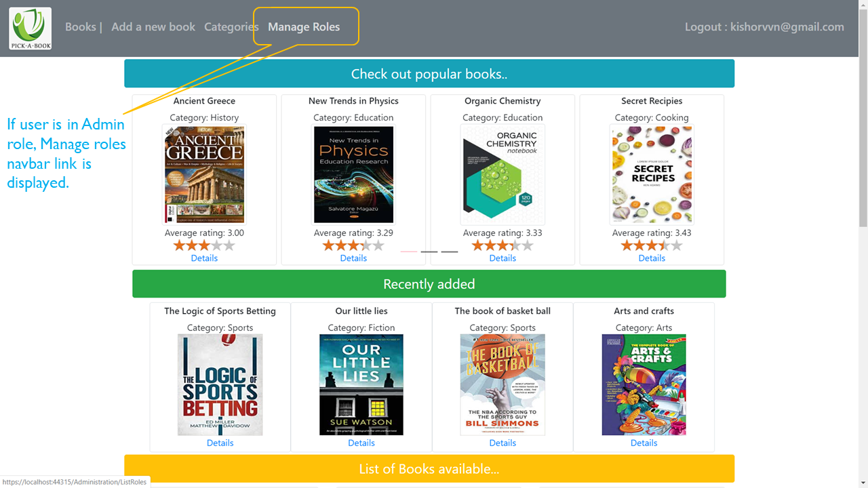
Task: View Details of New Trends in Physics
Action: pyautogui.click(x=353, y=258)
